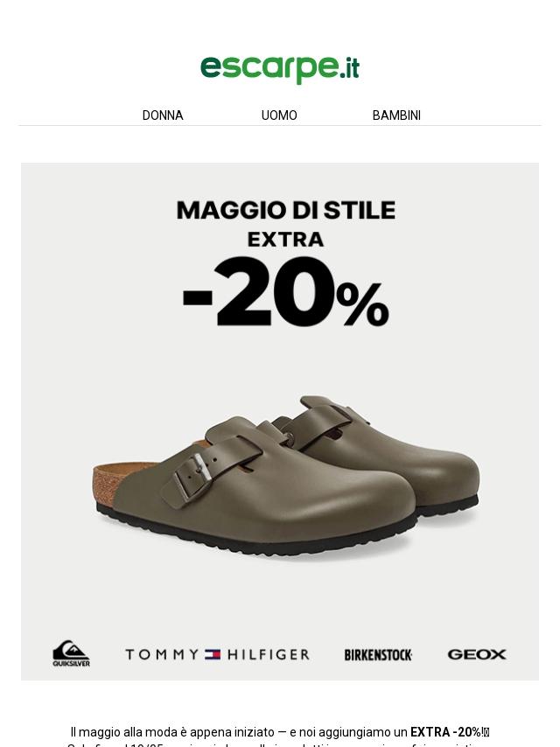Open the DONNA category
The height and width of the screenshot is (747, 560).
(163, 115)
